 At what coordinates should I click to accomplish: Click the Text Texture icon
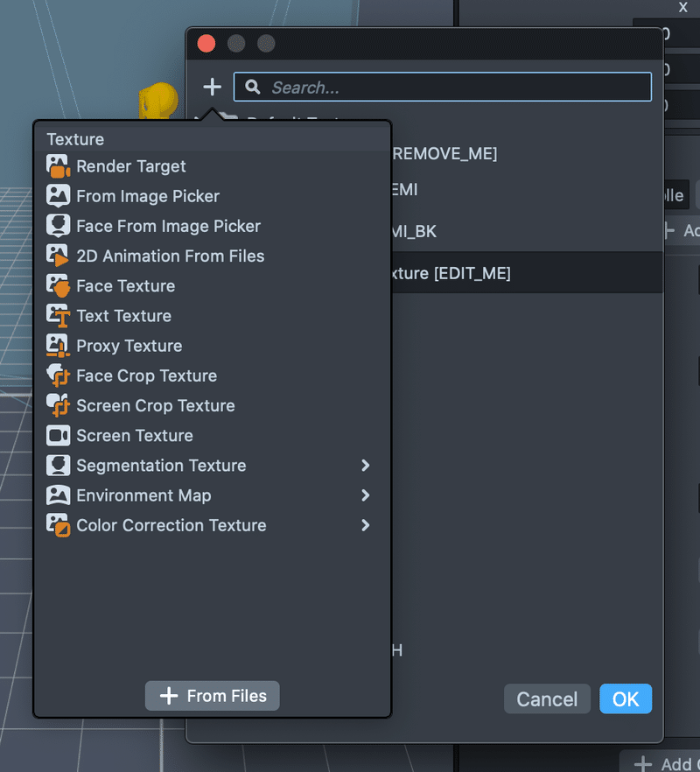(x=58, y=316)
